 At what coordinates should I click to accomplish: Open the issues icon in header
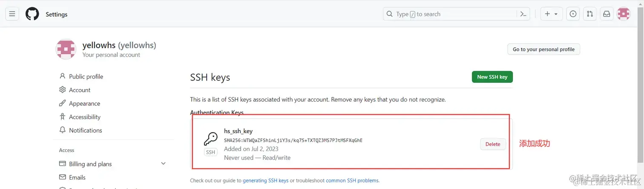tap(573, 14)
